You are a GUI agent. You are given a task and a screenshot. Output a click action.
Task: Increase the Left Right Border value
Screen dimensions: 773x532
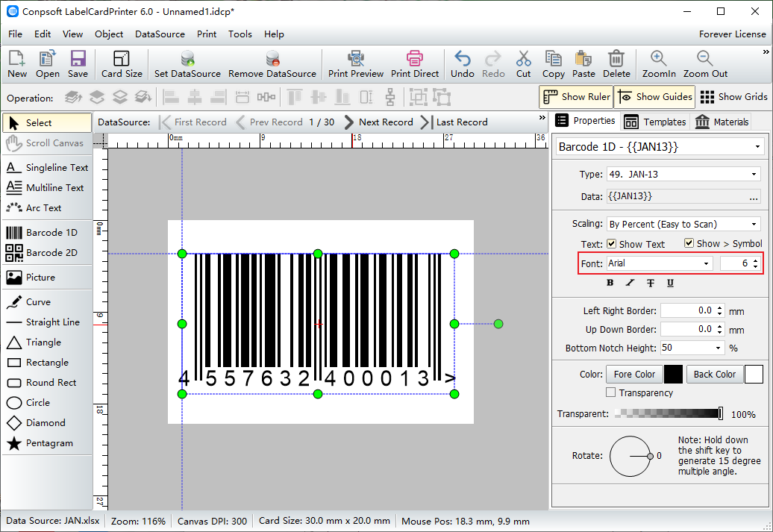[720, 308]
